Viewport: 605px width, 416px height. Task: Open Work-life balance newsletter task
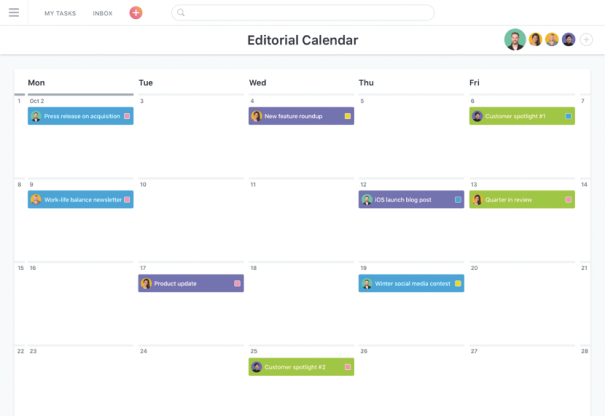point(82,200)
